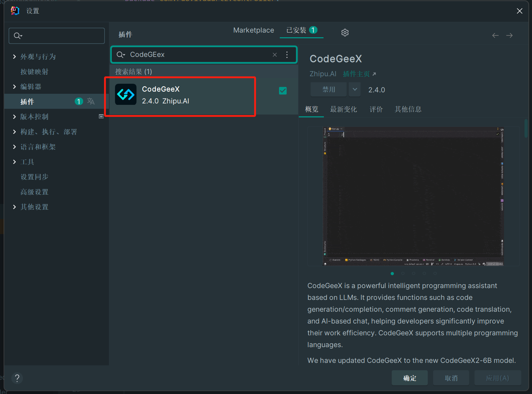Go forward with the right arrow
Screen dimensions: 532x394
(509, 35)
